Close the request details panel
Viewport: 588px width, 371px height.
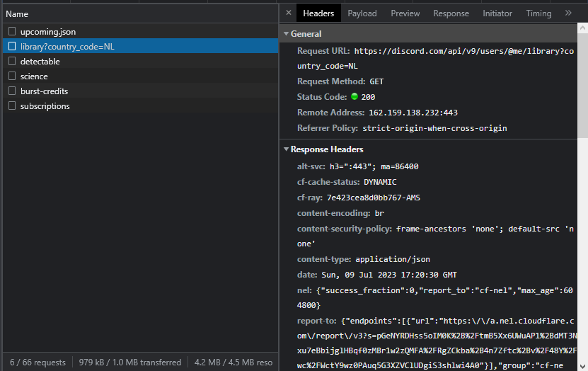coord(288,13)
